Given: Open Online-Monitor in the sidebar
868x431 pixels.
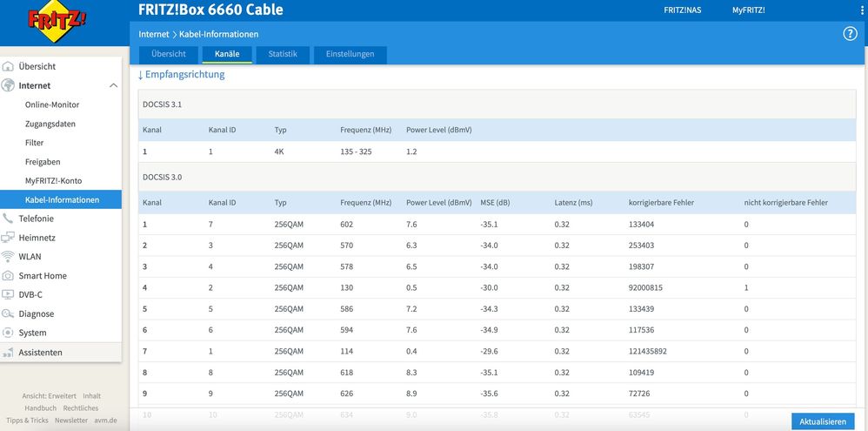Looking at the screenshot, I should point(52,104).
